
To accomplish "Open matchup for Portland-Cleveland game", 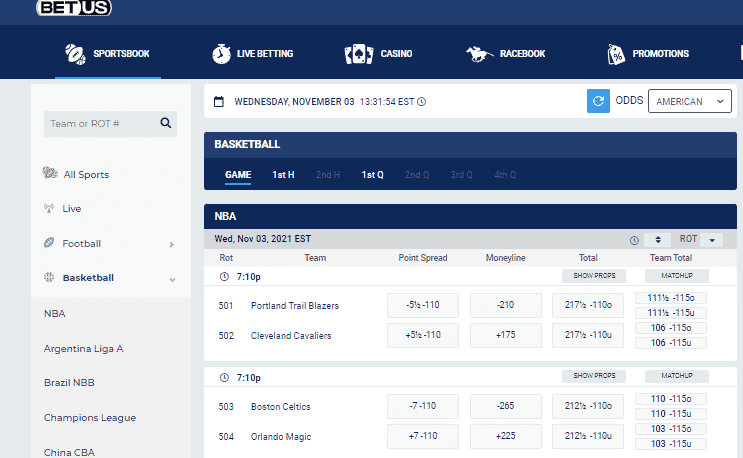I will 677,276.
